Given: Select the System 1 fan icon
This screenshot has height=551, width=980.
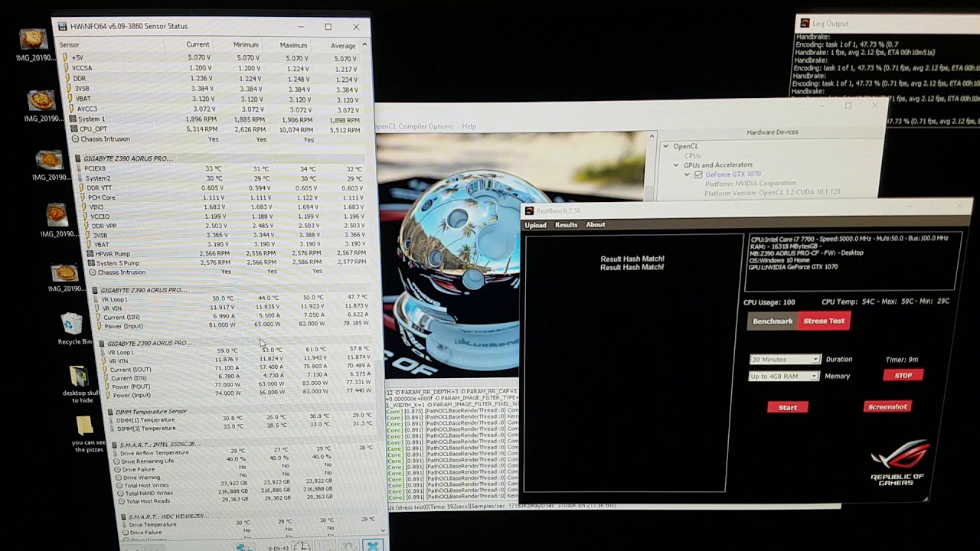Looking at the screenshot, I should click(x=73, y=119).
